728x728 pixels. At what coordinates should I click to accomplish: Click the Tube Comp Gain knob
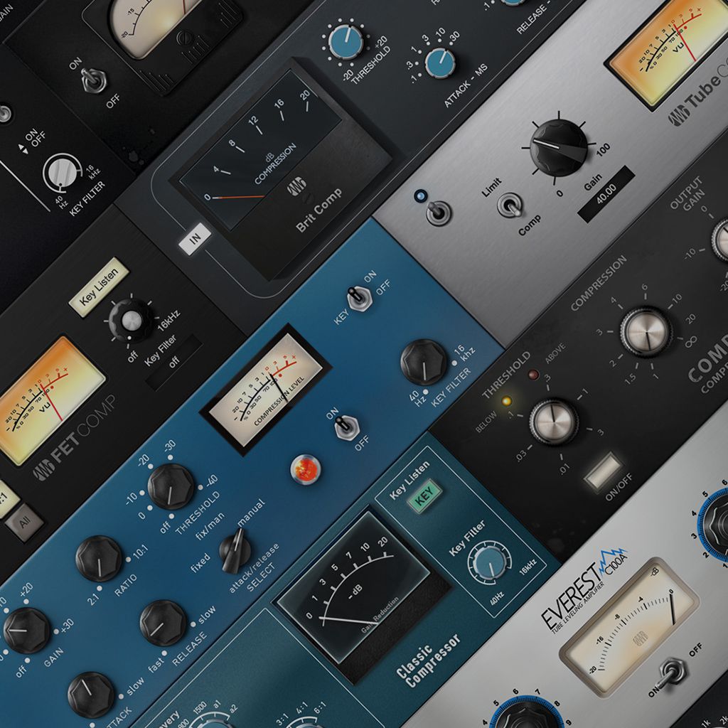coord(559,147)
